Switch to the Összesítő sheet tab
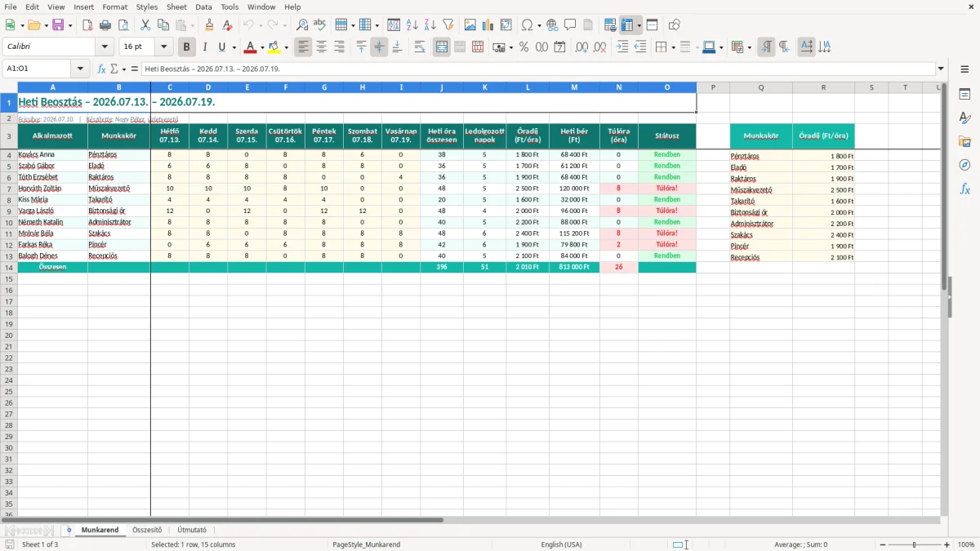 [147, 530]
